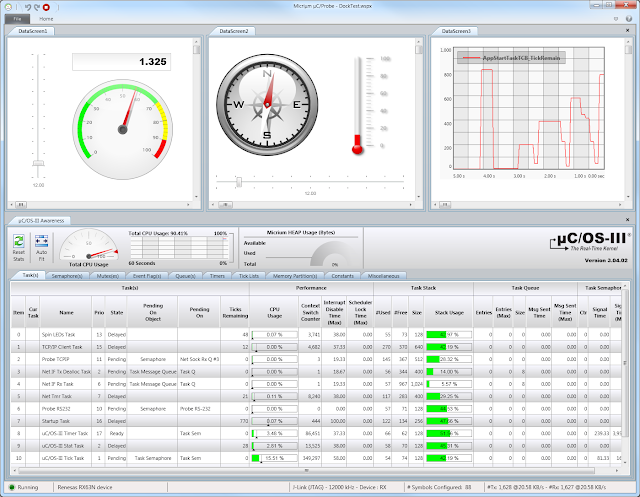Select the TCP/IP Client Task row name
This screenshot has width=640, height=497.
62,347
